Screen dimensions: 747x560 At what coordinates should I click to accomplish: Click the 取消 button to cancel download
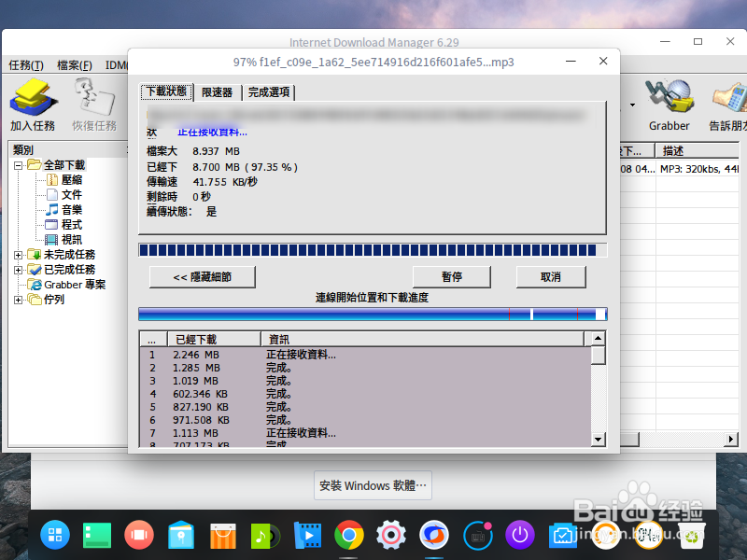(x=551, y=277)
